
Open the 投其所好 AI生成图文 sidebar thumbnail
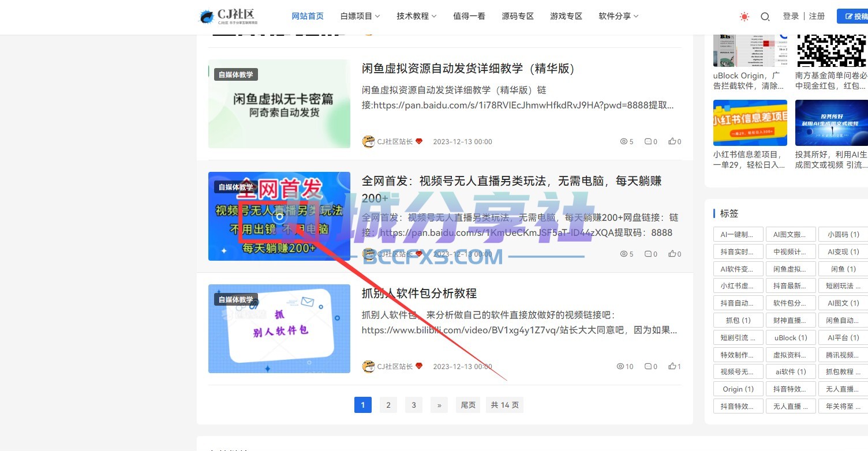click(x=832, y=123)
